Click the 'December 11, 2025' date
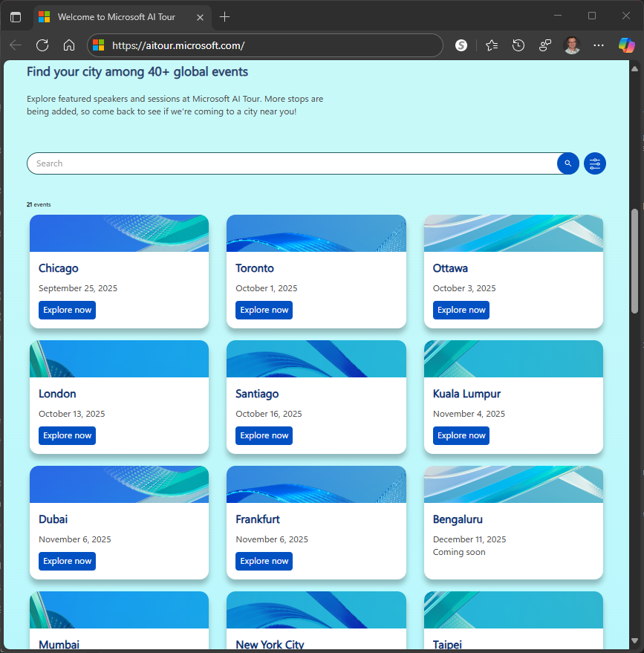644x653 pixels. pos(469,539)
